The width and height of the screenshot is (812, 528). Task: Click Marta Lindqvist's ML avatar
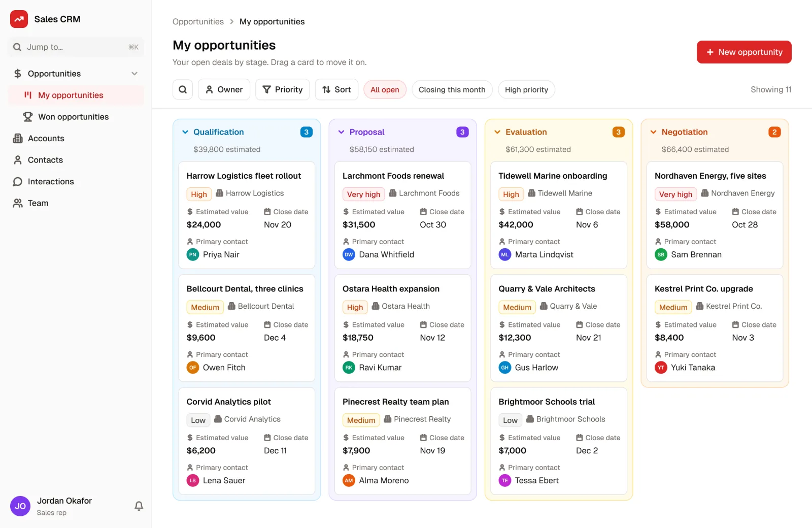tap(504, 254)
